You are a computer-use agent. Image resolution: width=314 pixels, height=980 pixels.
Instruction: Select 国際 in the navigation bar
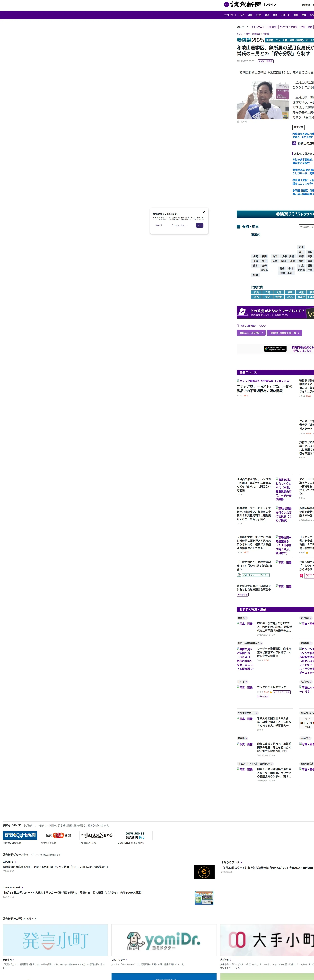(296, 15)
